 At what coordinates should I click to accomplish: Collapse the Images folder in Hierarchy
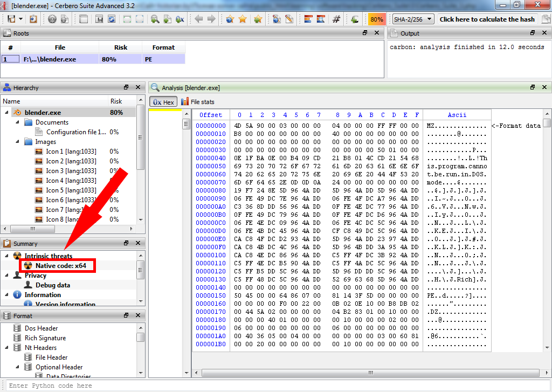[x=17, y=142]
